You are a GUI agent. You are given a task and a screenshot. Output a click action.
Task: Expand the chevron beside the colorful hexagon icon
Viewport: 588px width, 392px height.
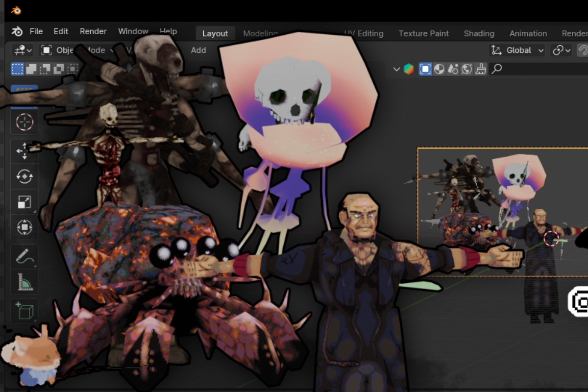(396, 69)
